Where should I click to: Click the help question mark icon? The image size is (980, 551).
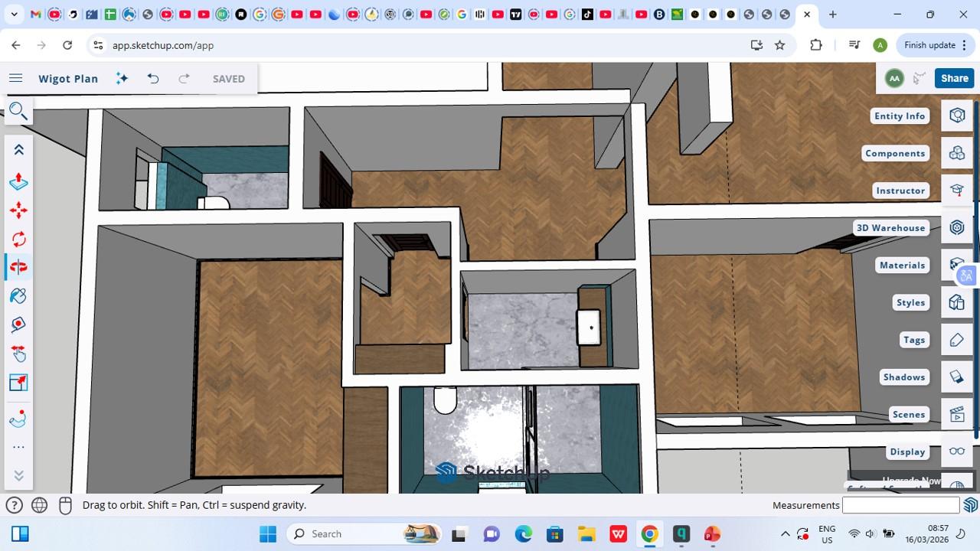click(x=14, y=505)
